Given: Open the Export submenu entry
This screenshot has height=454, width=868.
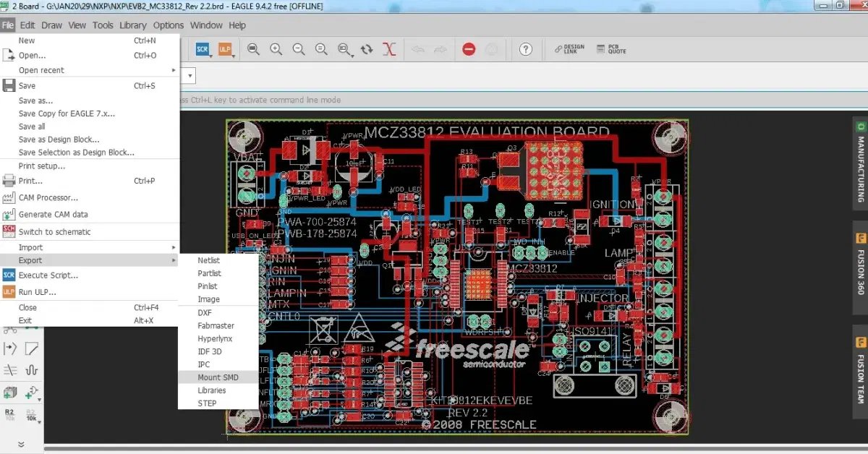Looking at the screenshot, I should coord(90,260).
